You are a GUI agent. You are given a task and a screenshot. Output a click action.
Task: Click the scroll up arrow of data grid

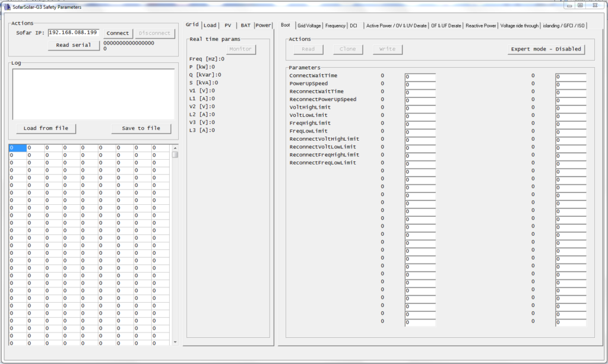coord(175,147)
